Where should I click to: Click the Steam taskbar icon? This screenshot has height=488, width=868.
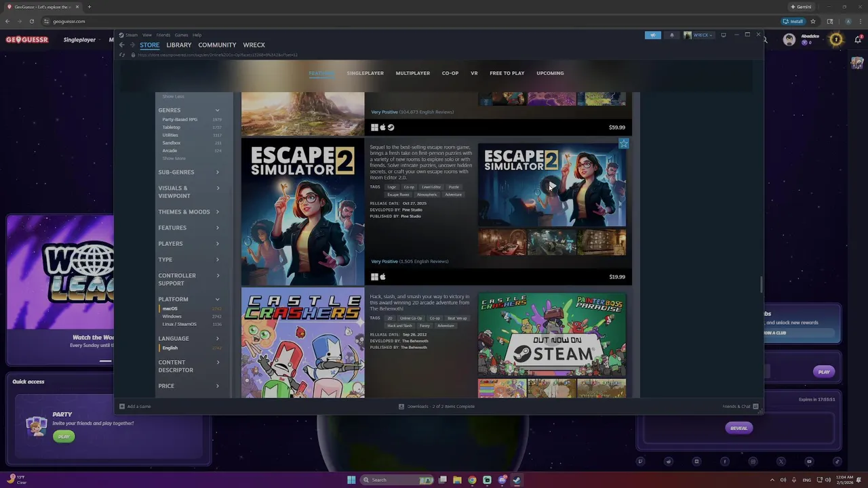(x=517, y=480)
